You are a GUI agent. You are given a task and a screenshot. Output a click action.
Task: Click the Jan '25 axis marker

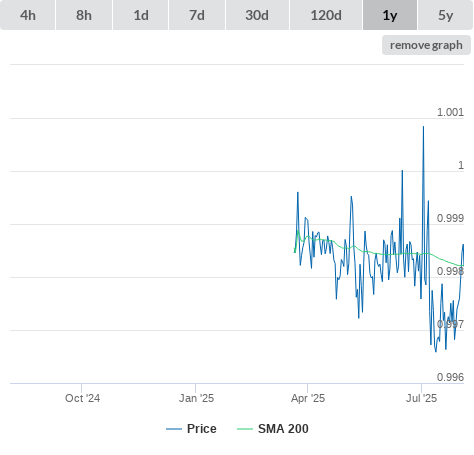(x=196, y=398)
